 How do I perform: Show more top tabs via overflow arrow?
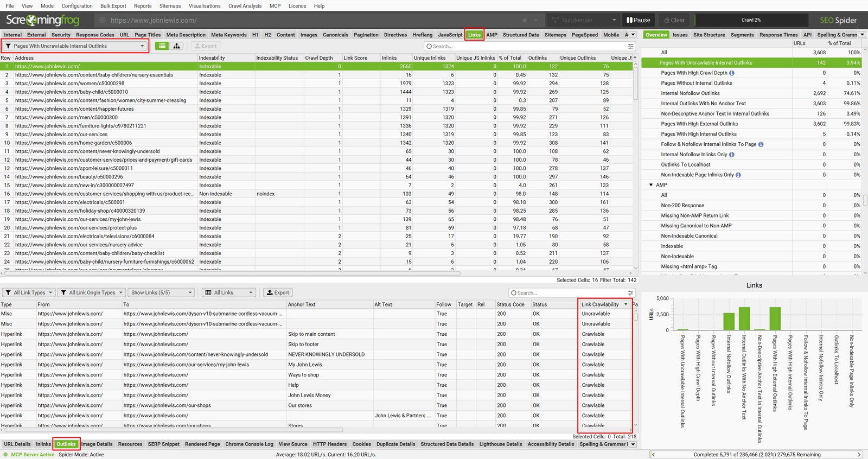pyautogui.click(x=633, y=35)
